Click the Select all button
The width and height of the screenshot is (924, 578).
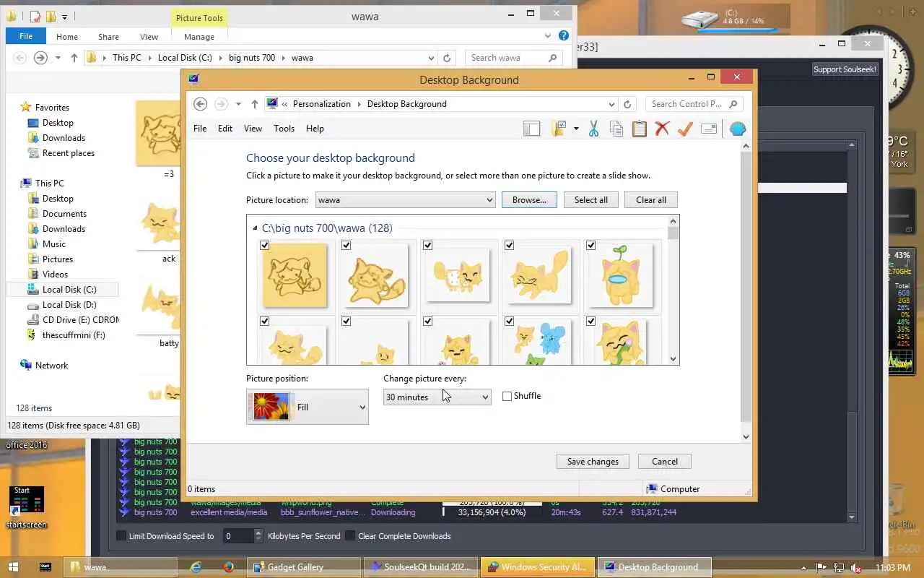591,200
